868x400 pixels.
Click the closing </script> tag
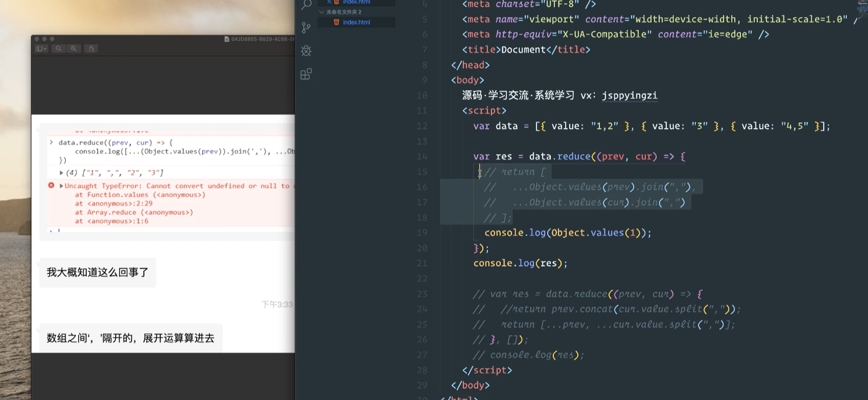(487, 370)
